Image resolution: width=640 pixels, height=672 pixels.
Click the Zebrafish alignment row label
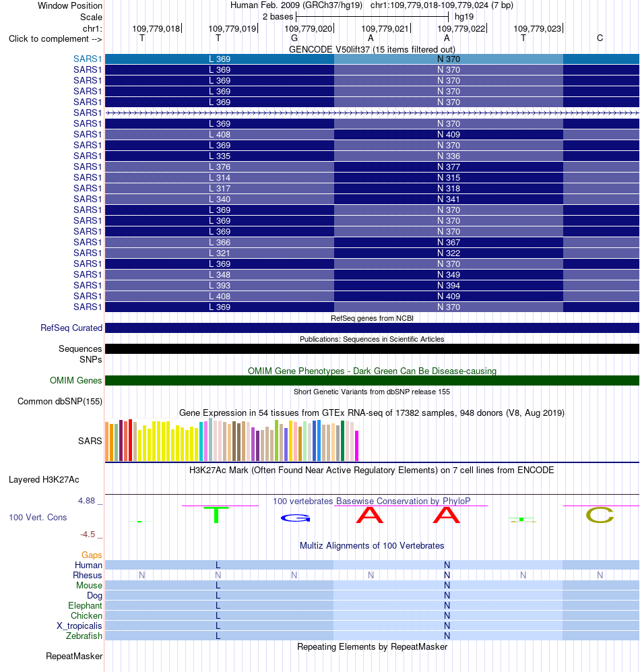point(84,636)
